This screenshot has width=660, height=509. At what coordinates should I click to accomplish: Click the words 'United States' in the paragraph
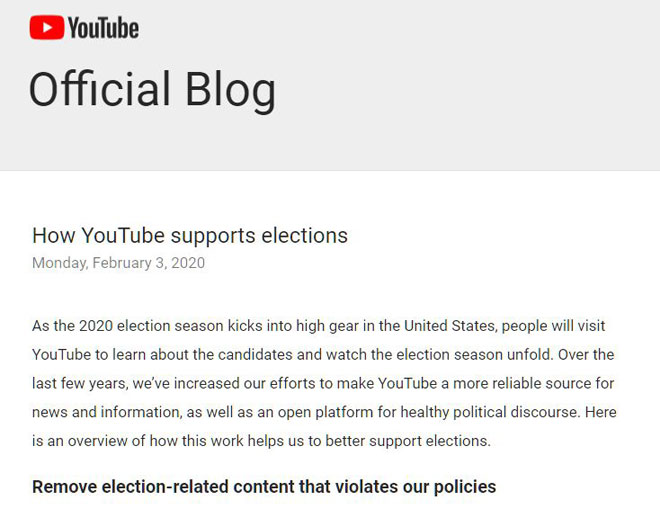point(450,326)
